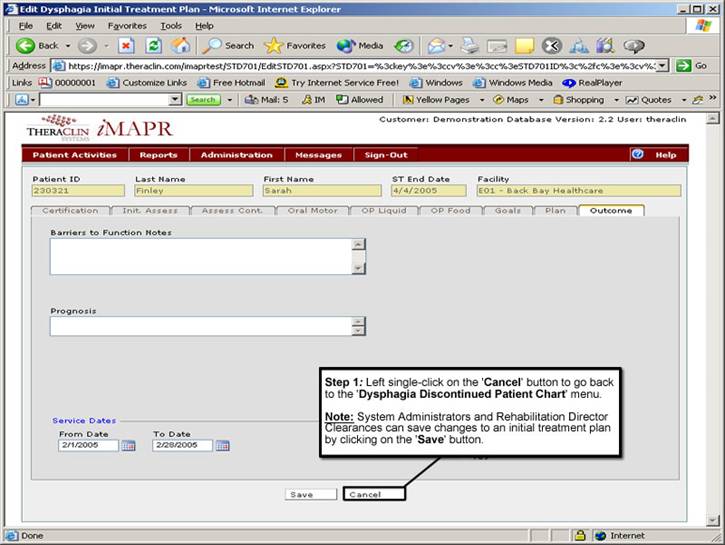
Task: Click inside the Prognosis text field
Action: pos(200,326)
